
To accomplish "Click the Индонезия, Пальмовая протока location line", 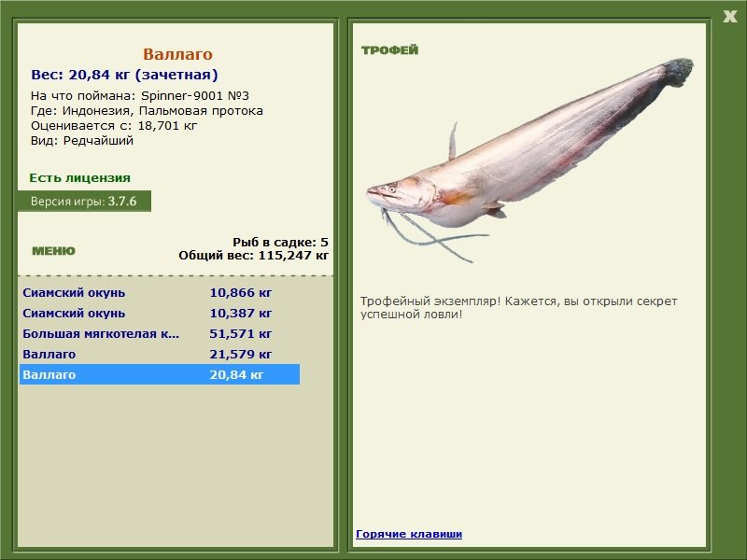I will click(147, 111).
